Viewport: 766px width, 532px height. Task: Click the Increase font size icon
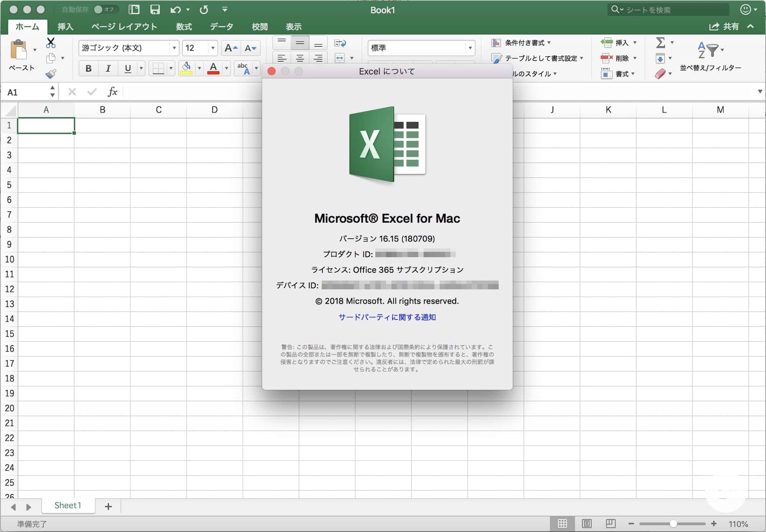[x=231, y=48]
